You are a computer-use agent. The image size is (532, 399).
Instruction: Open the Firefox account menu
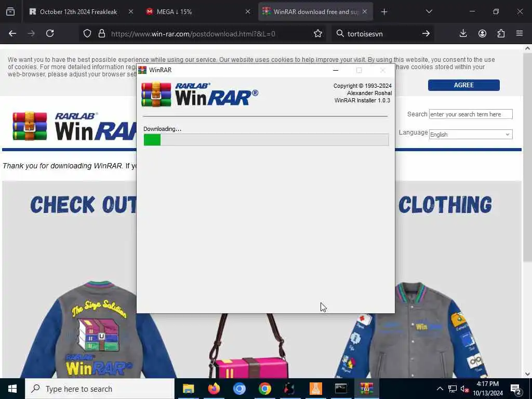point(482,33)
